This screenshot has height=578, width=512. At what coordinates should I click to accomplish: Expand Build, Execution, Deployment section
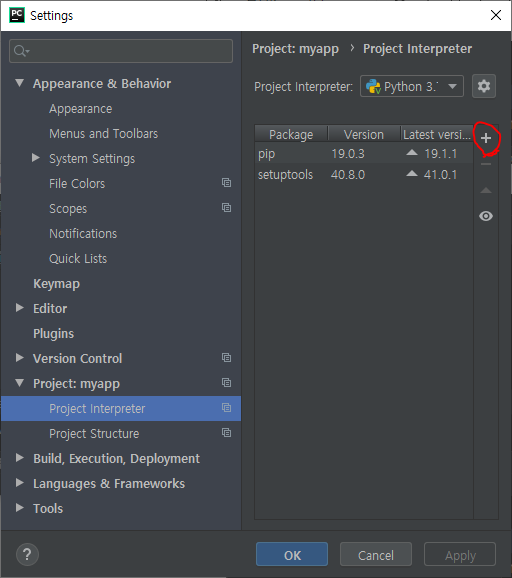coord(20,458)
